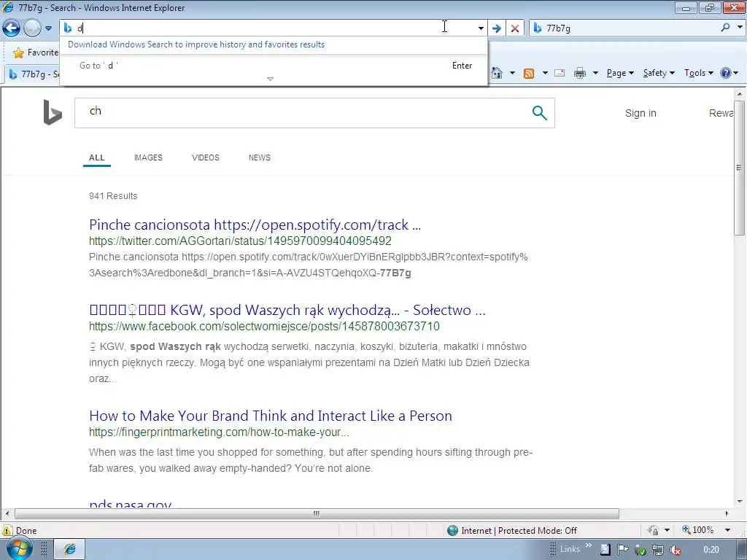747x560 pixels.
Task: Click the Back navigation button
Action: point(12,28)
